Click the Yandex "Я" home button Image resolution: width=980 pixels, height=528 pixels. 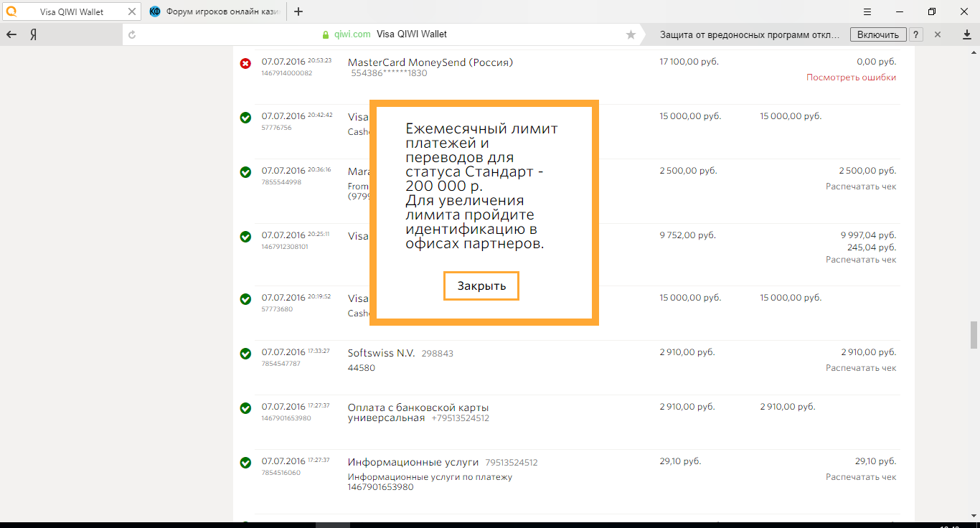pyautogui.click(x=33, y=34)
